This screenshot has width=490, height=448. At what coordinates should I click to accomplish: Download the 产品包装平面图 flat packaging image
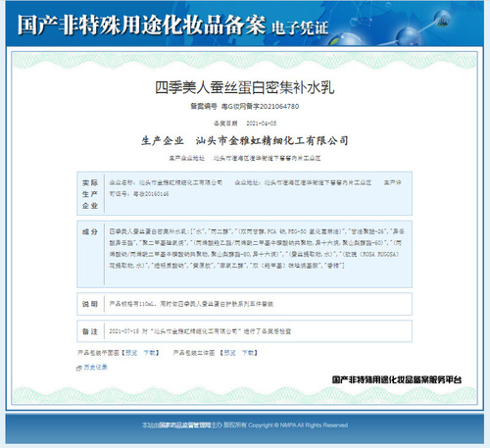coord(149,353)
